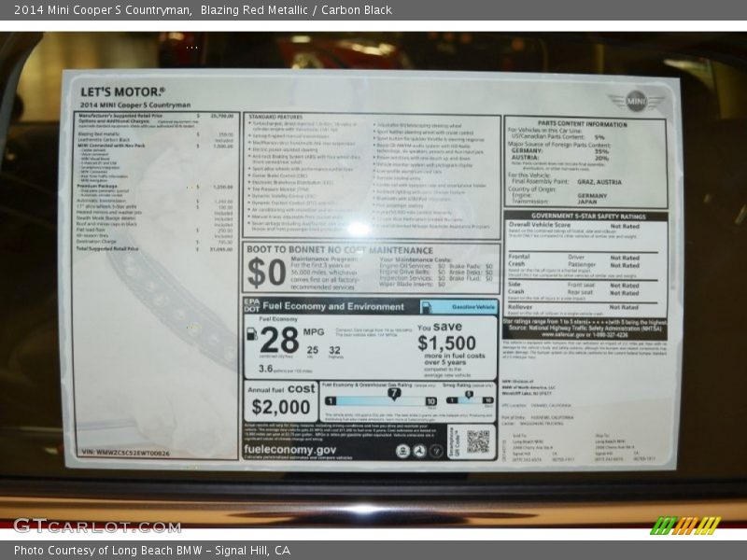Click the greenhouse gas rating marker 7
Screen dimensions: 747x560
pos(393,395)
